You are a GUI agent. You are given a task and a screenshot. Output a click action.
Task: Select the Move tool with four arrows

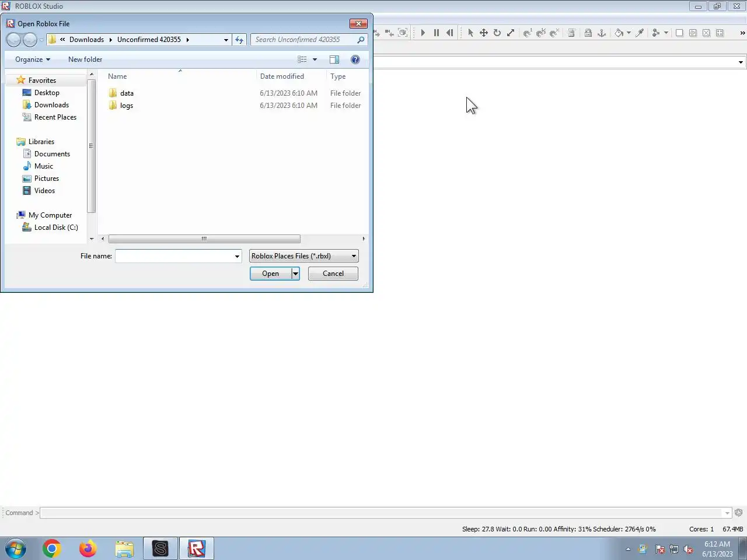coord(484,33)
